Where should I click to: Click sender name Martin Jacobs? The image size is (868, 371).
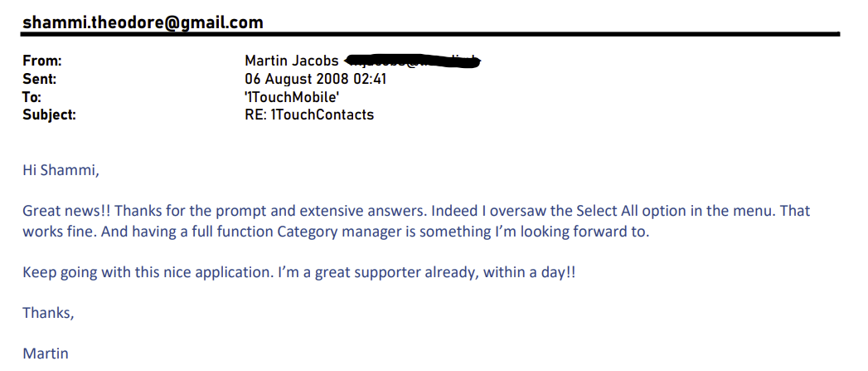pyautogui.click(x=292, y=61)
